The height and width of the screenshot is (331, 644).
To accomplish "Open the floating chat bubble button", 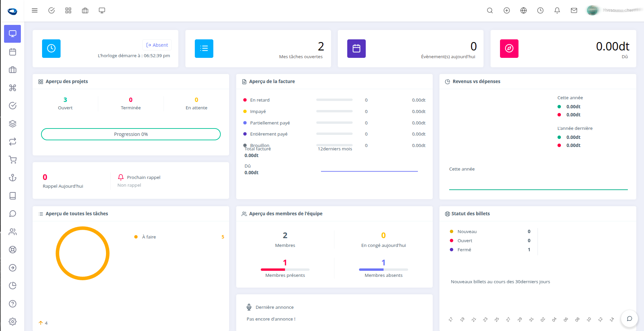I will click(x=629, y=319).
